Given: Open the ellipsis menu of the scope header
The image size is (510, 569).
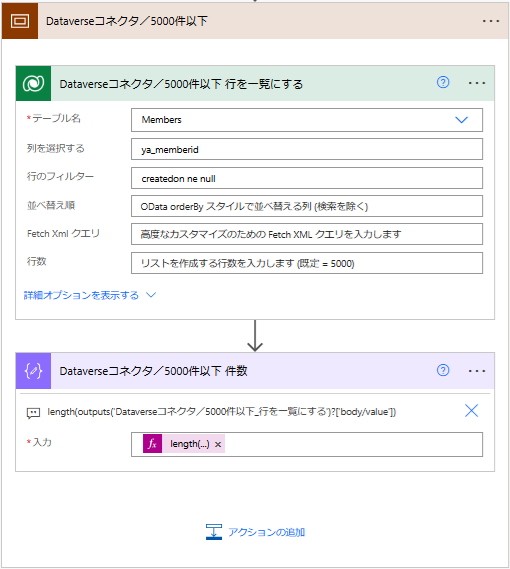Looking at the screenshot, I should (x=490, y=21).
